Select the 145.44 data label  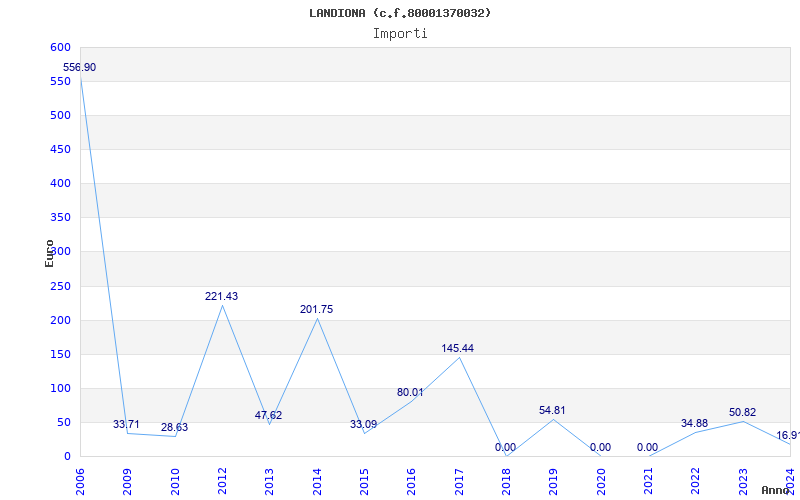click(458, 348)
